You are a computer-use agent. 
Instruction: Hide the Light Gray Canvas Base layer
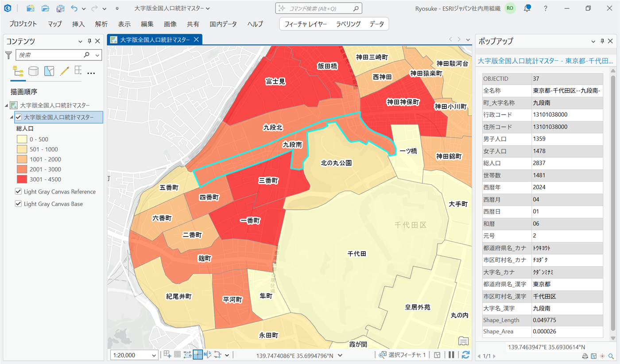19,204
